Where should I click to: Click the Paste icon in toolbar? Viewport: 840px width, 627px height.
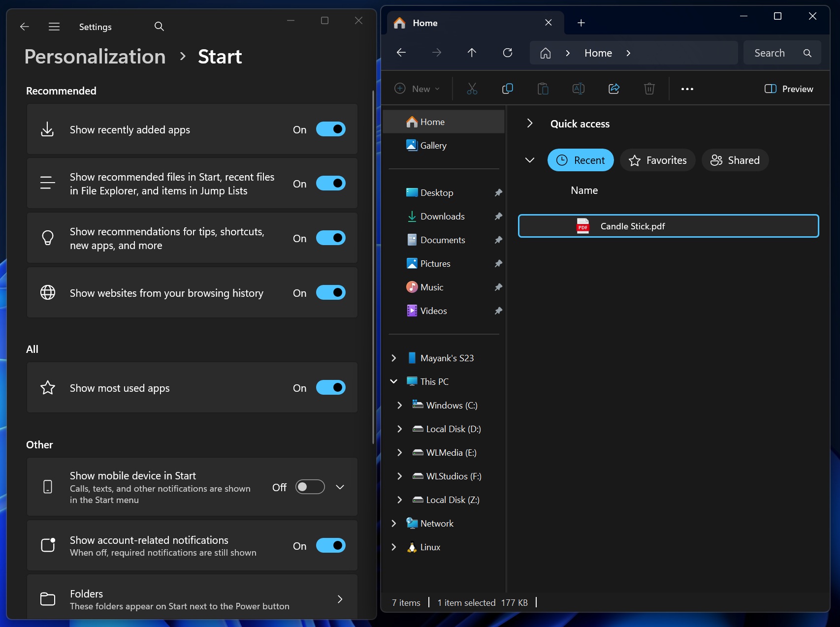coord(543,89)
